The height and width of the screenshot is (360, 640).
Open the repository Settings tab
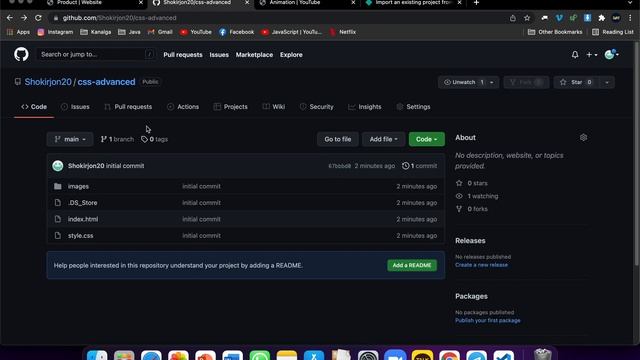coord(413,107)
